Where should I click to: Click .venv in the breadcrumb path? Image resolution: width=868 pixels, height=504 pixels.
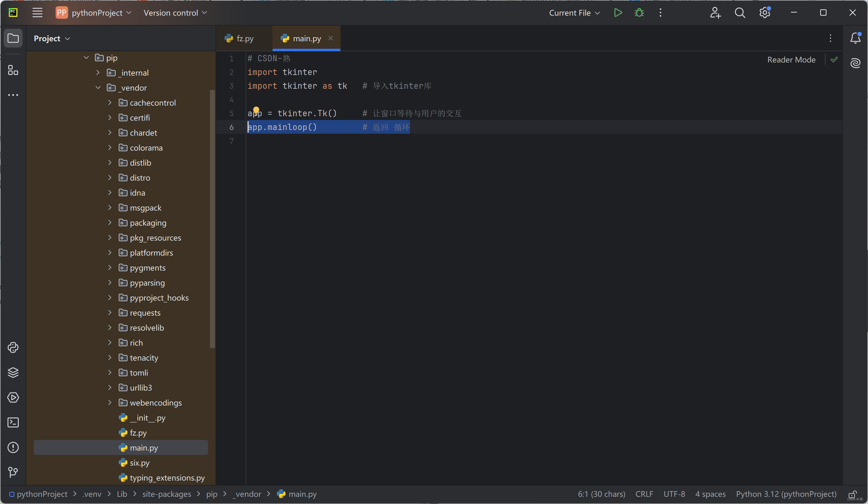coord(92,494)
